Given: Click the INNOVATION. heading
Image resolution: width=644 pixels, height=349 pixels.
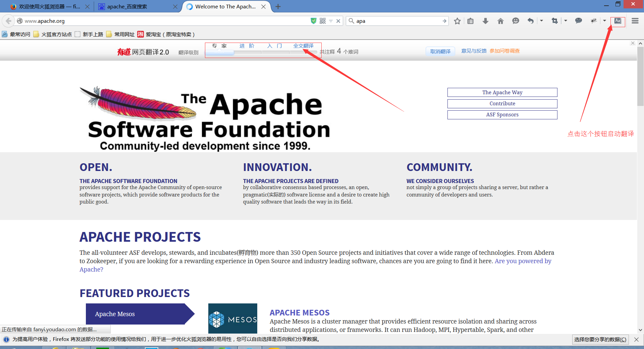Looking at the screenshot, I should [277, 167].
